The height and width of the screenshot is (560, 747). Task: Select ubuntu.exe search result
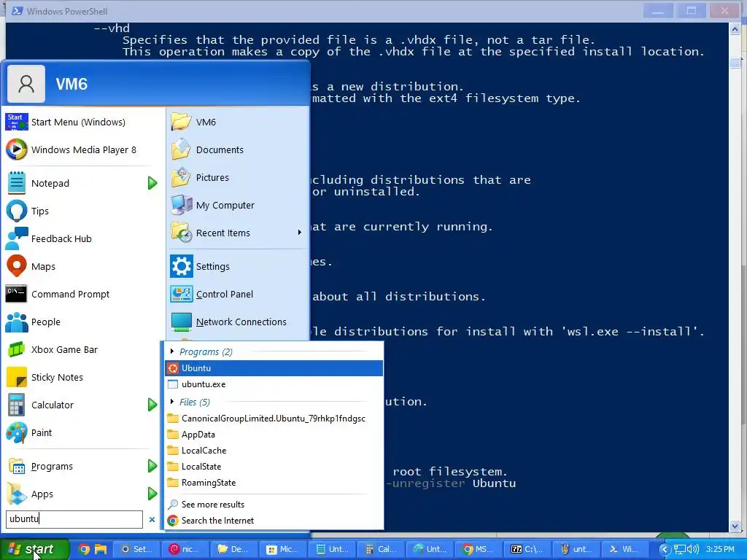(x=274, y=384)
